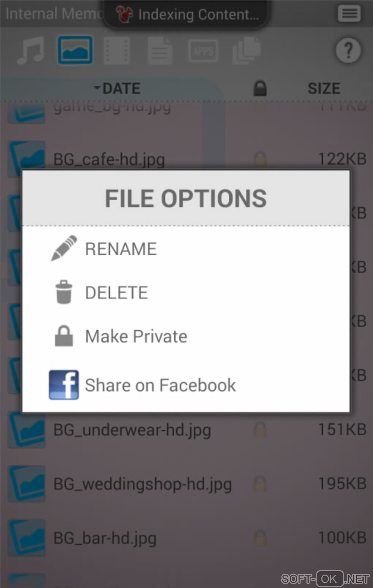The height and width of the screenshot is (588, 373).
Task: Open the help question mark button
Action: click(348, 51)
